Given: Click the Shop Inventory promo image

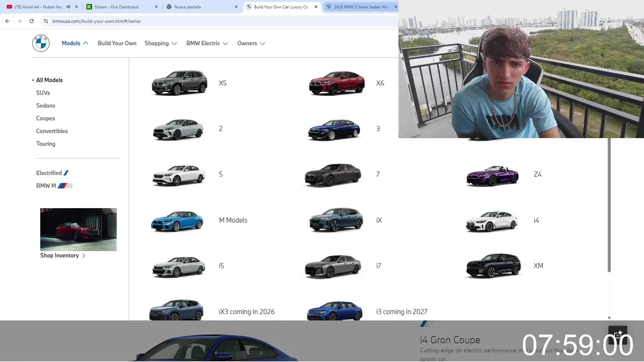Looking at the screenshot, I should (x=78, y=229).
